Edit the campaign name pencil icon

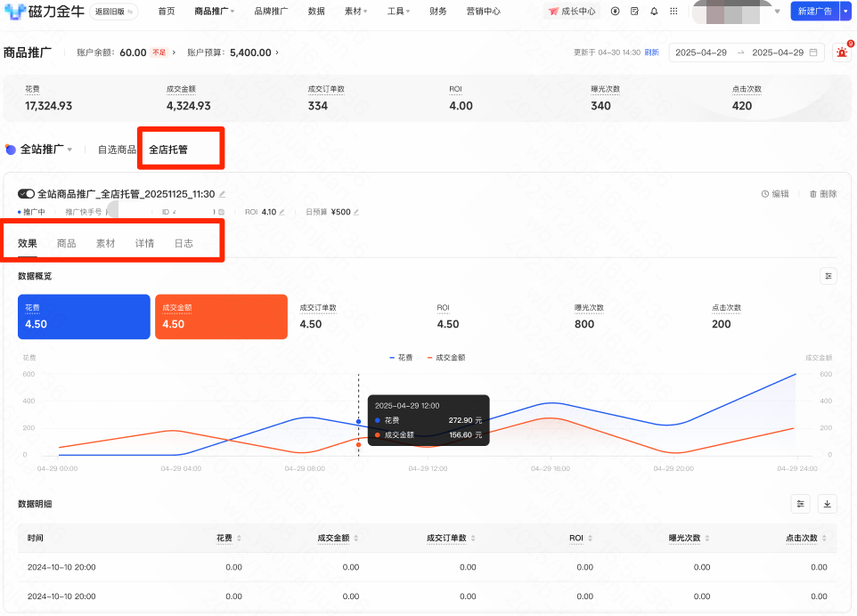(x=222, y=194)
